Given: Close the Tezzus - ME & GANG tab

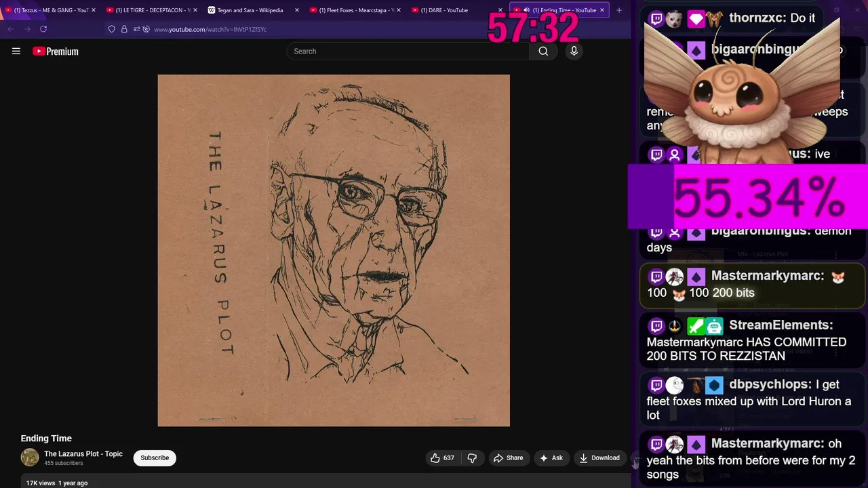Looking at the screenshot, I should pyautogui.click(x=94, y=10).
